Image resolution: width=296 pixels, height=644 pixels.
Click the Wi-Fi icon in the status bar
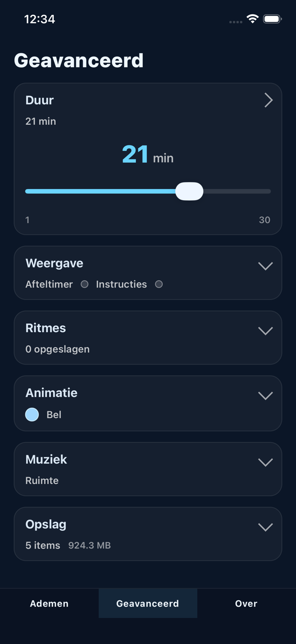252,19
